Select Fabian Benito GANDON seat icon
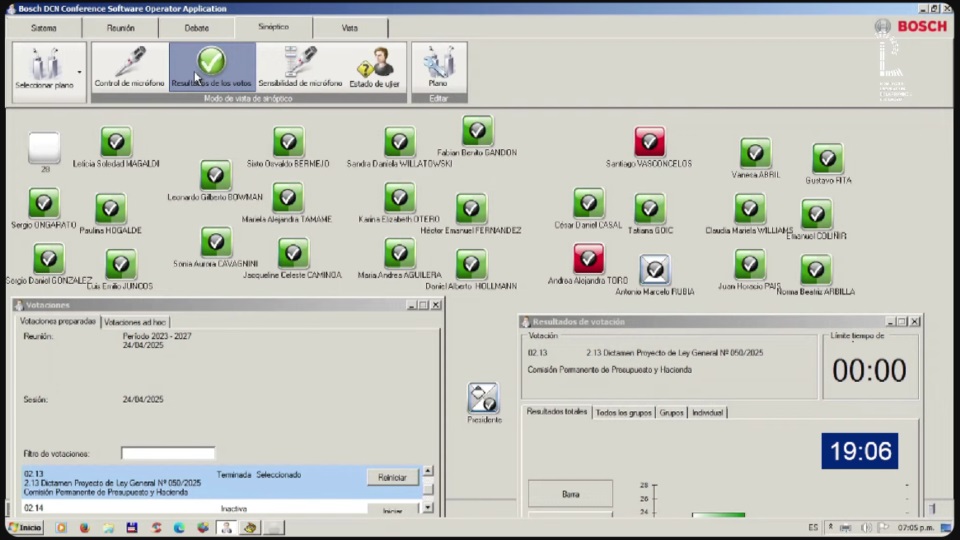The width and height of the screenshot is (960, 540). [478, 131]
